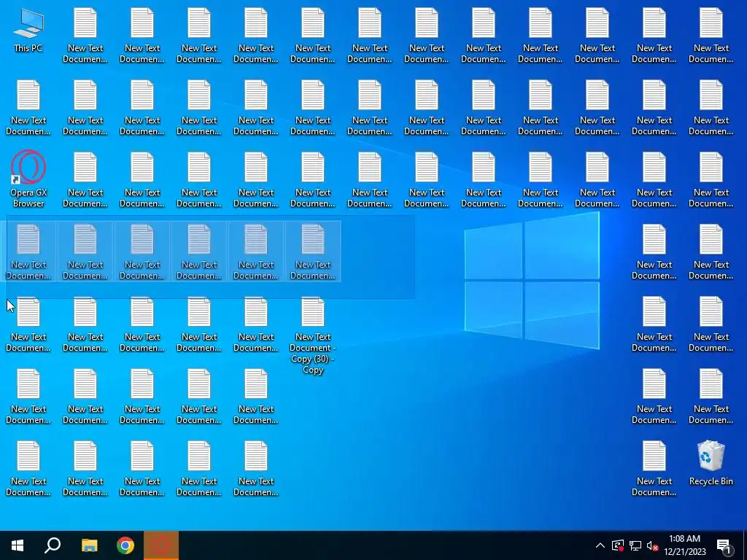
Task: Select the This PC desktop icon
Action: 28,31
